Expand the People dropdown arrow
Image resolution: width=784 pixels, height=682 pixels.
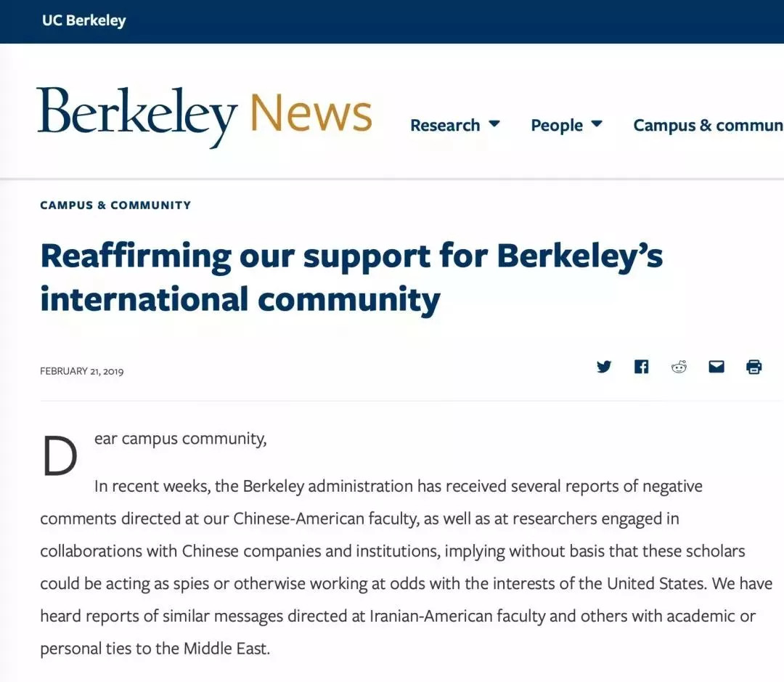click(x=597, y=124)
